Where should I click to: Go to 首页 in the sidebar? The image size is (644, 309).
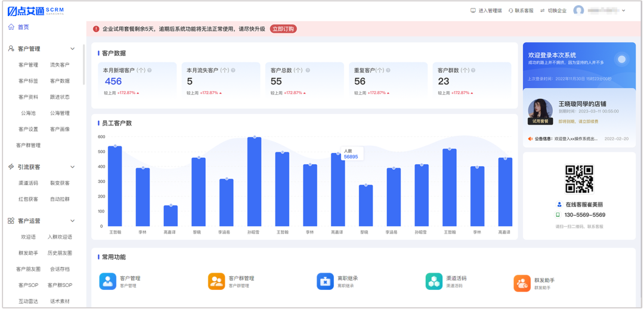coord(23,27)
